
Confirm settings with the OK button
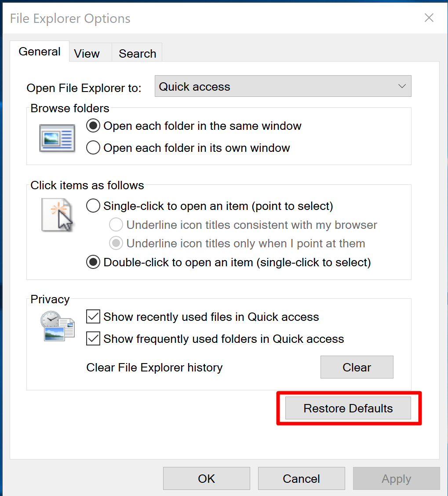(206, 478)
